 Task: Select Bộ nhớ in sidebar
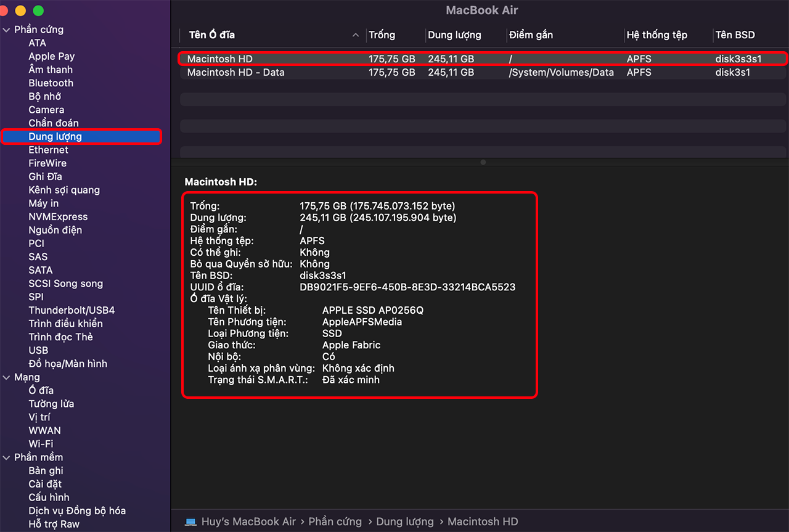pyautogui.click(x=44, y=96)
